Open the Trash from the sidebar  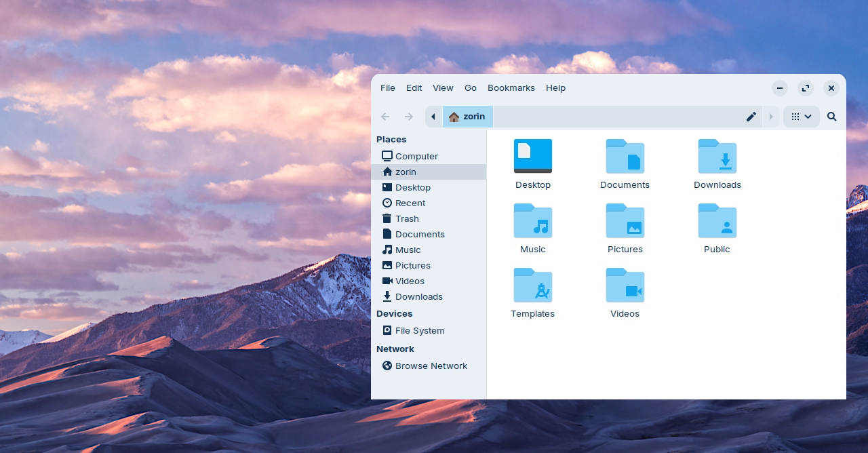click(x=407, y=218)
